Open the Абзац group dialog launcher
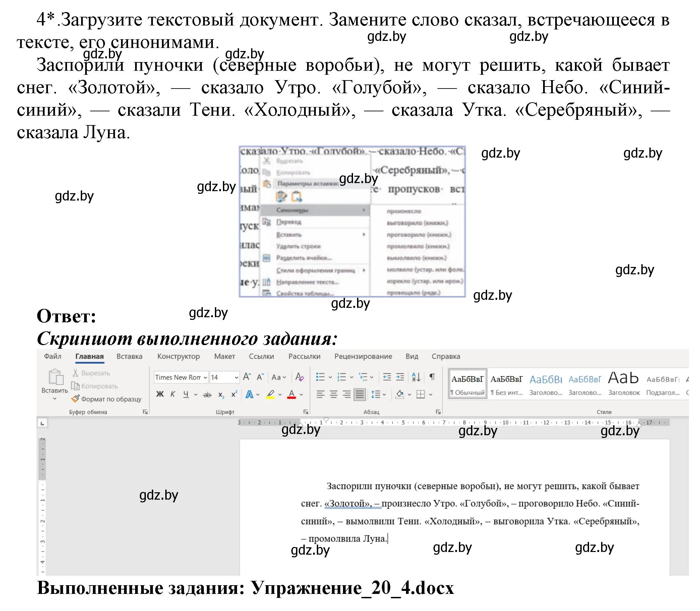Viewport: 700px width, 611px height. (438, 412)
